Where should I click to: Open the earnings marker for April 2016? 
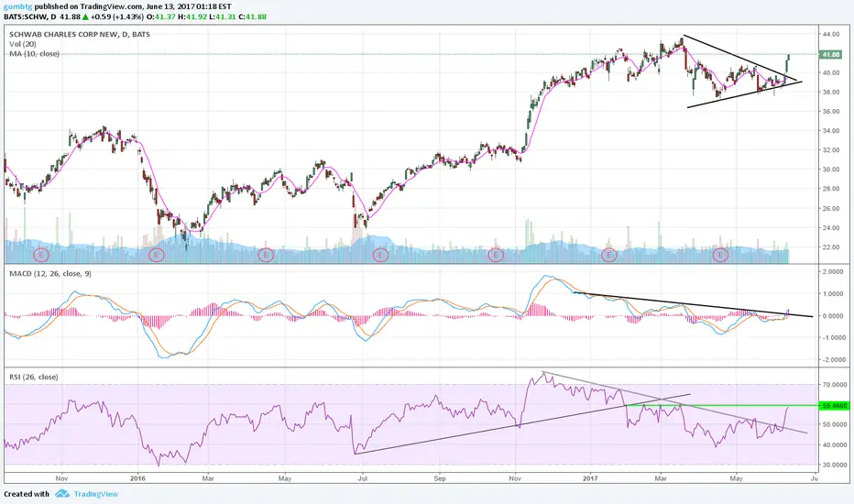[266, 255]
